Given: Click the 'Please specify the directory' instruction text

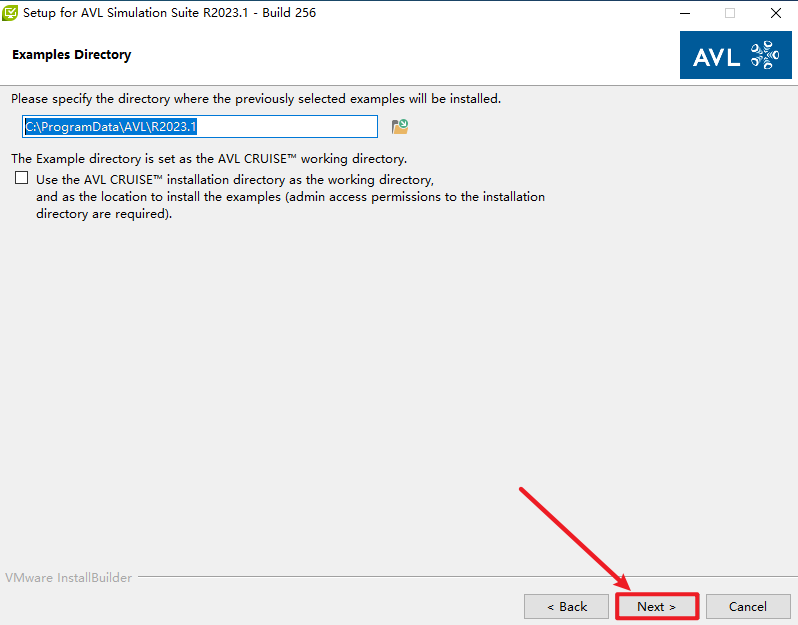Looking at the screenshot, I should point(256,99).
